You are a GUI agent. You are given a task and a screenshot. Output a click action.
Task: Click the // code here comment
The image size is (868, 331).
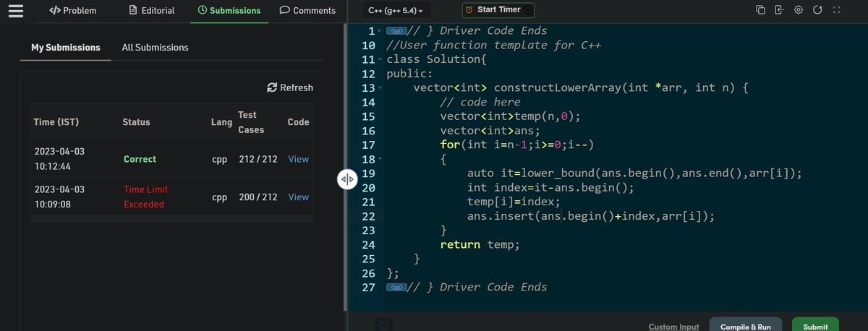tap(480, 103)
